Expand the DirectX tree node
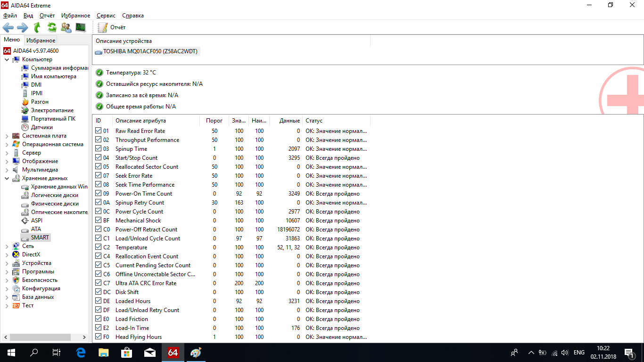This screenshot has height=362, width=644. click(7, 255)
